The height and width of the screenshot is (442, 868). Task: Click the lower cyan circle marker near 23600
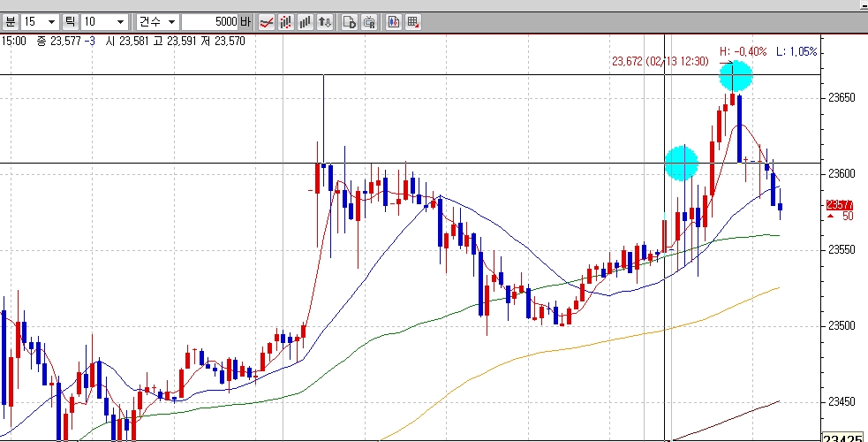click(681, 164)
